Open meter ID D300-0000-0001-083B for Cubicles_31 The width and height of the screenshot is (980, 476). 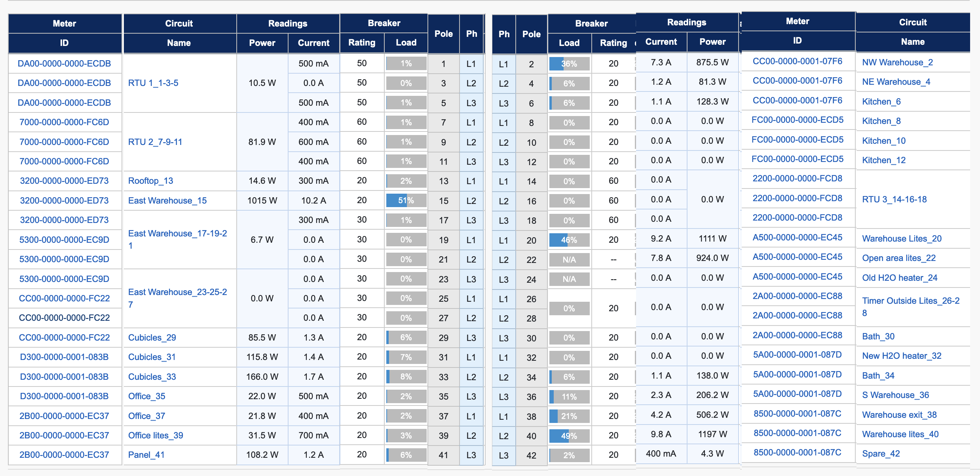64,357
